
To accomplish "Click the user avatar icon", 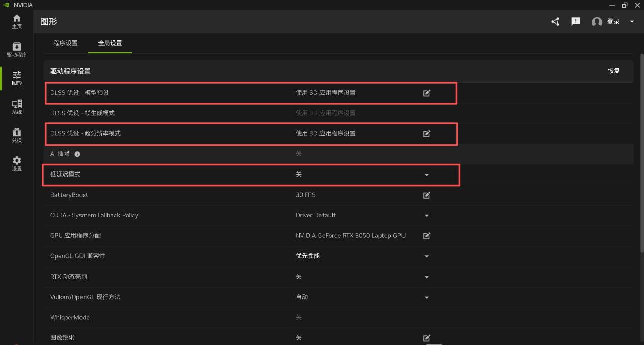I will tap(597, 22).
